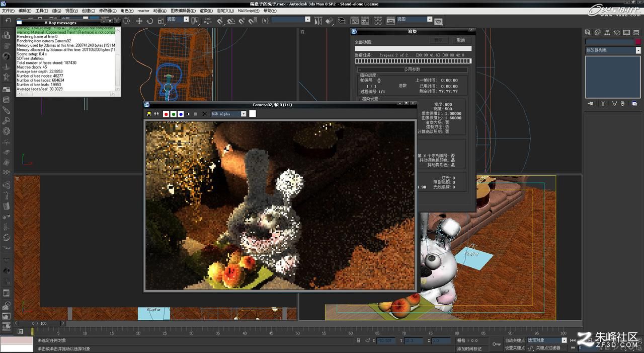Click the Save Bitmap icon in frame buffer
The image size is (644, 353).
149,114
